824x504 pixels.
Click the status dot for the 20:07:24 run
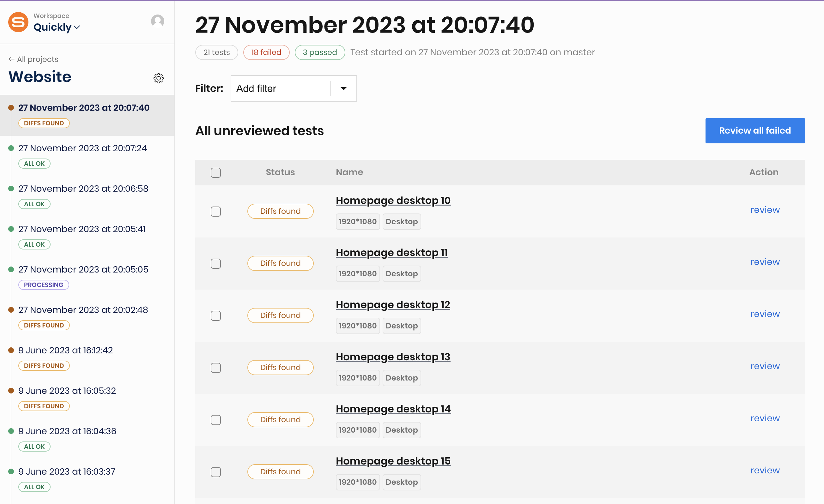coord(11,148)
